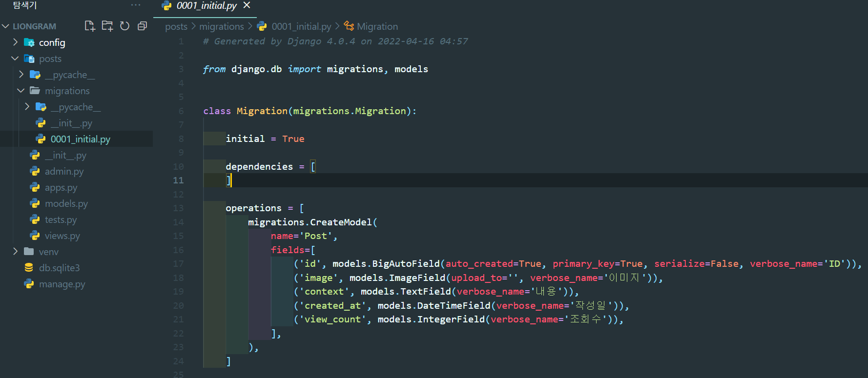The width and height of the screenshot is (868, 378).
Task: Select the posts folder row
Action: pos(76,59)
